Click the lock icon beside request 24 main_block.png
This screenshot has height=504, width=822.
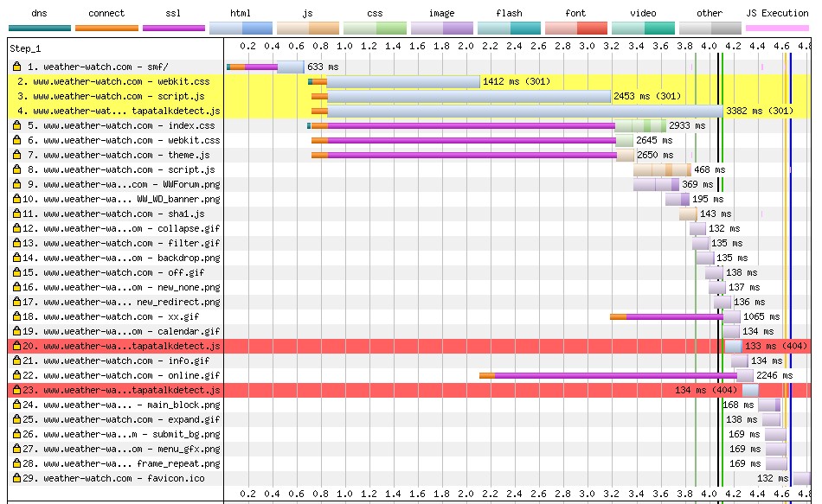tap(16, 404)
